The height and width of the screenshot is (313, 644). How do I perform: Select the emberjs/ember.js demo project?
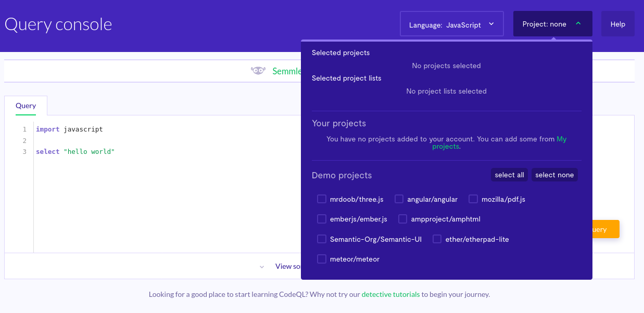[x=322, y=219]
